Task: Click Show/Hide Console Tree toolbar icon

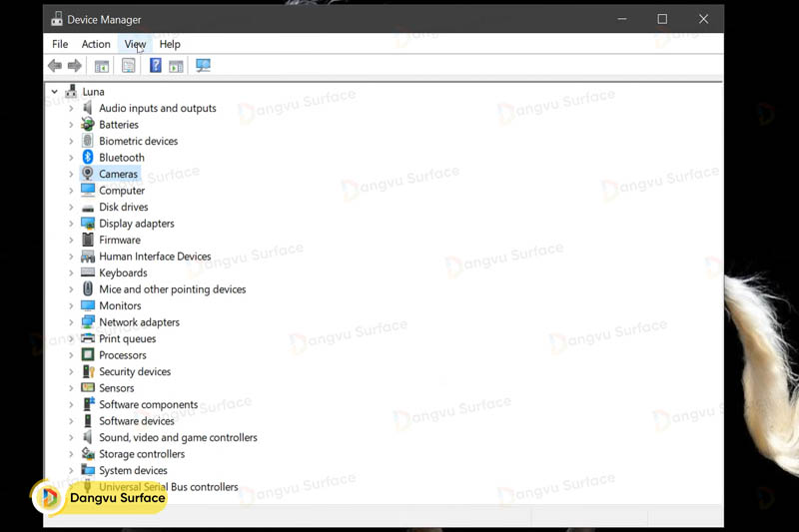Action: click(x=102, y=66)
